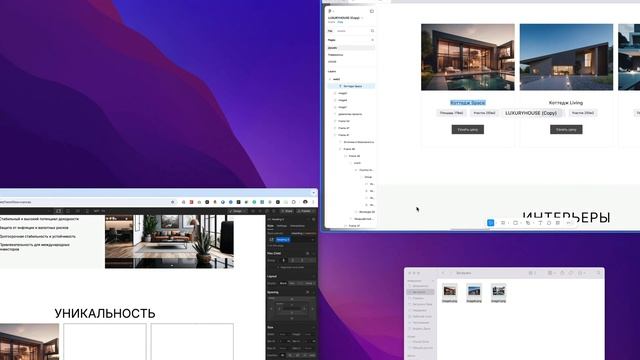Select the highlighted sidebar folder in Finder
This screenshot has width=640, height=360.
pyautogui.click(x=420, y=292)
